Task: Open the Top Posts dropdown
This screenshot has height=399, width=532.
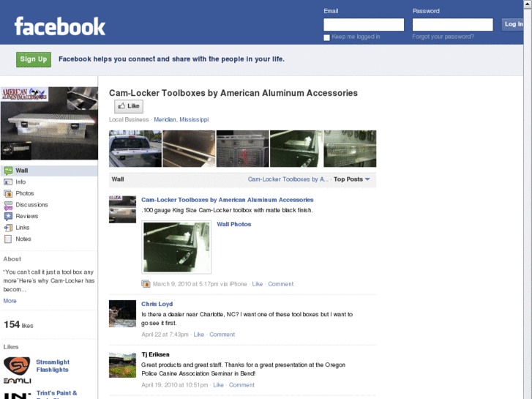Action: pyautogui.click(x=351, y=179)
